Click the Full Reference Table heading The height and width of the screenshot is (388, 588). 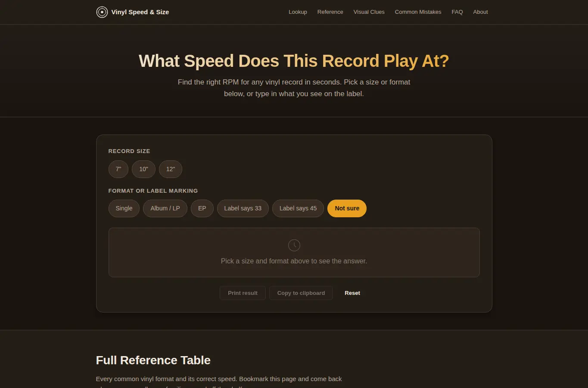pyautogui.click(x=153, y=360)
